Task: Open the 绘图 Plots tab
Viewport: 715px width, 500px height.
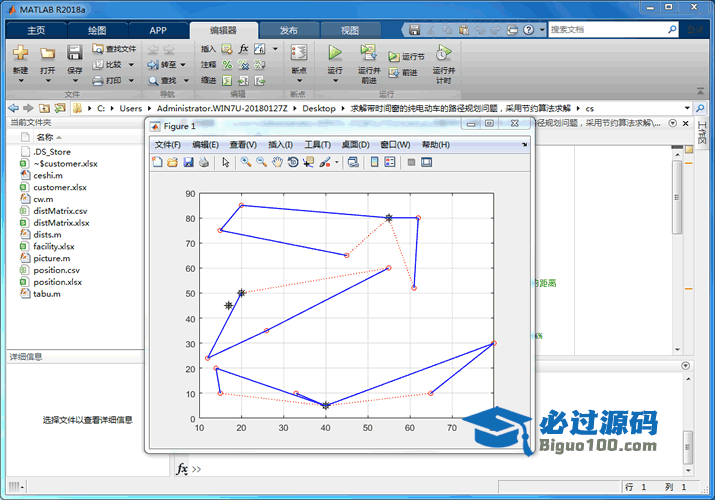Action: (97, 31)
